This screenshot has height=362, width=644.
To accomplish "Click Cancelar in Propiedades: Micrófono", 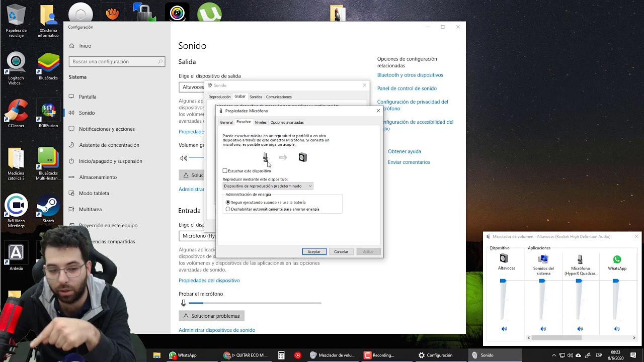I will (341, 251).
